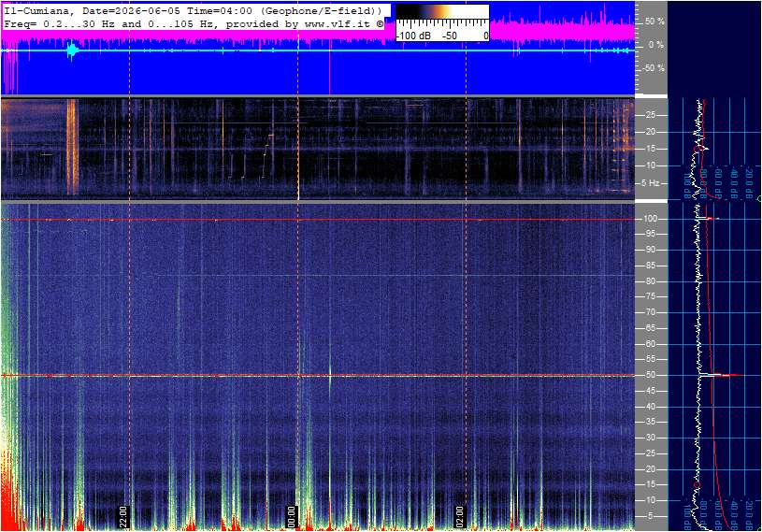Image resolution: width=762 pixels, height=532 pixels.
Task: Click the 70 label on the E-field frequency axis
Action: (652, 312)
